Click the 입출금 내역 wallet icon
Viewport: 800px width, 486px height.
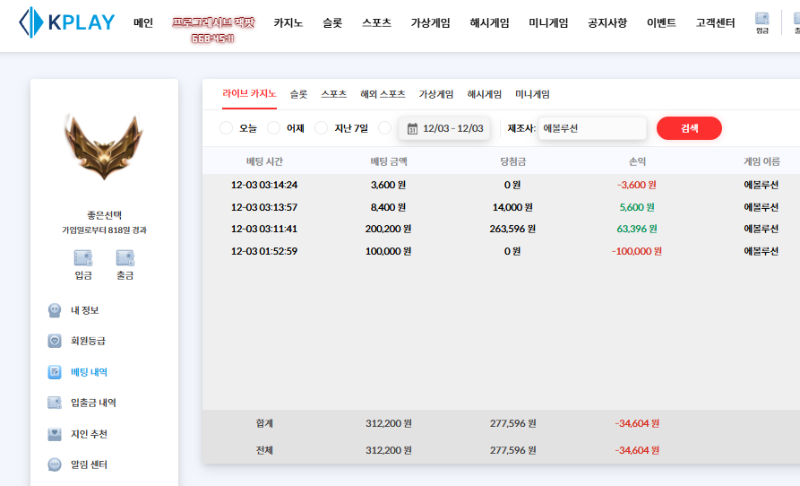coord(55,402)
